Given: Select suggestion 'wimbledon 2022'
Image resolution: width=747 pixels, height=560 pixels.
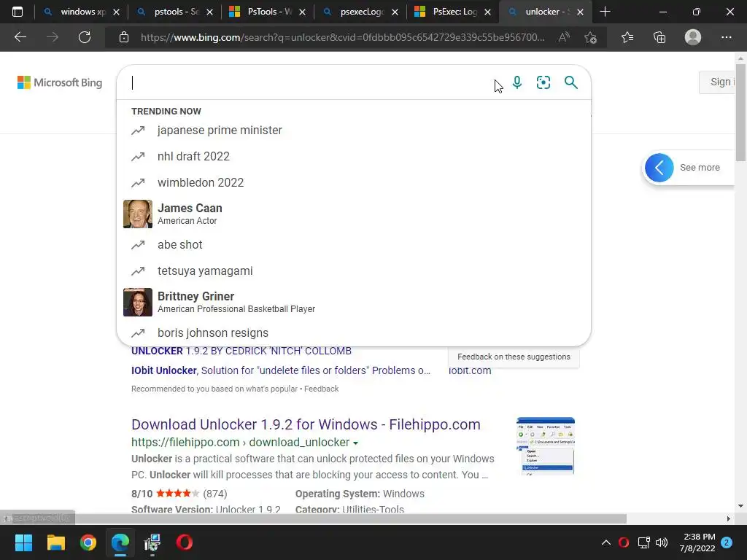Looking at the screenshot, I should [354, 182].
